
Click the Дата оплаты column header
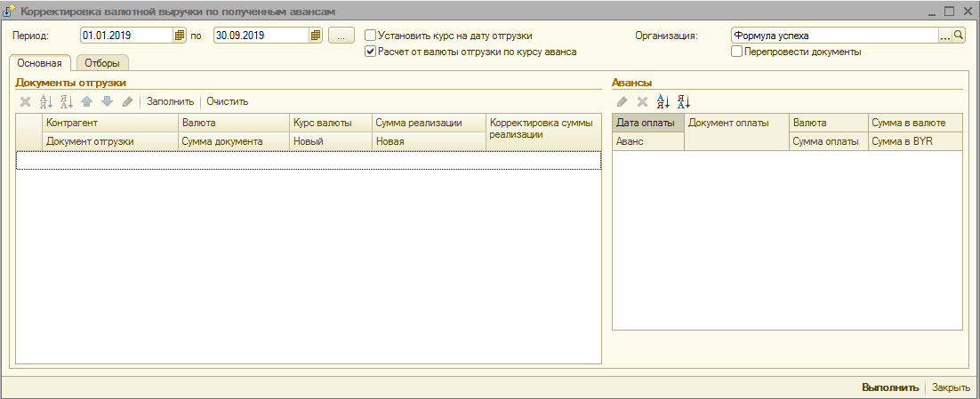pyautogui.click(x=646, y=123)
